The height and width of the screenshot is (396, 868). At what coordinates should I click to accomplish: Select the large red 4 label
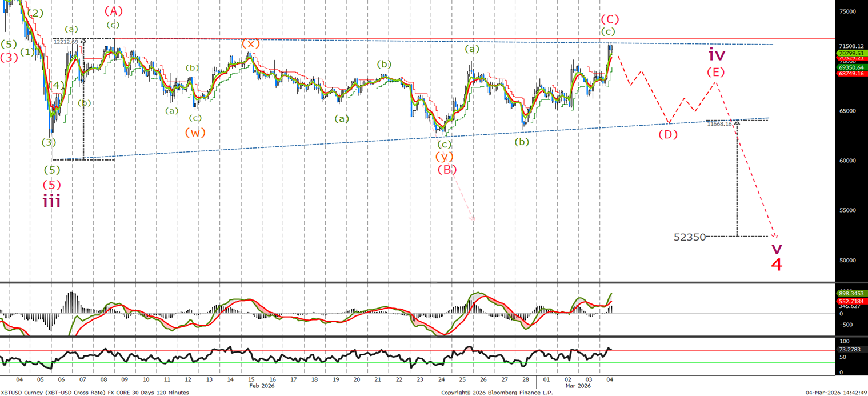click(776, 265)
